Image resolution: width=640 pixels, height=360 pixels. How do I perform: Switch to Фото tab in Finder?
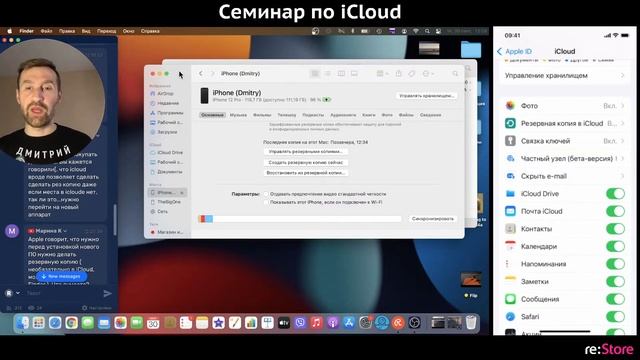387,115
